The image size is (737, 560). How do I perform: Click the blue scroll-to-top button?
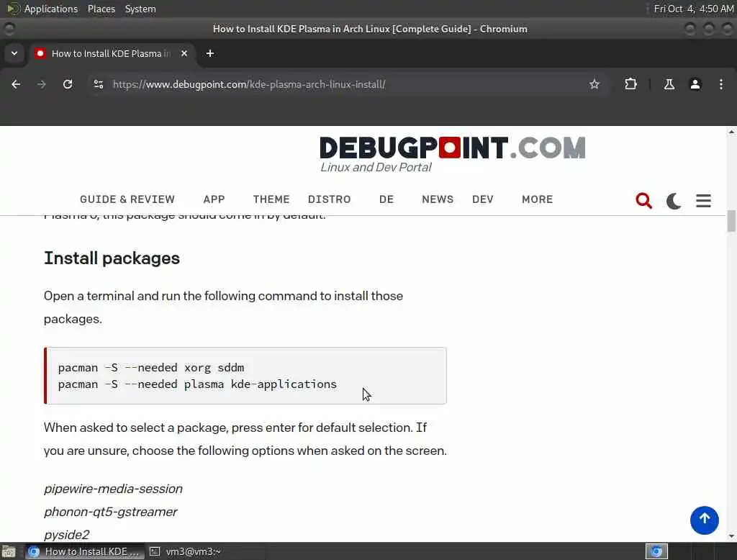click(x=704, y=520)
